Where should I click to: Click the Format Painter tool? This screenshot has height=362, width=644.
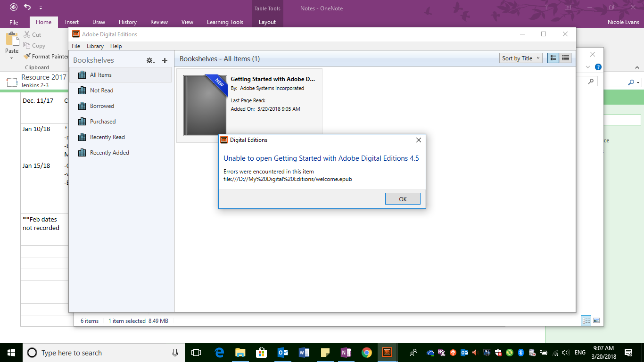[46, 57]
